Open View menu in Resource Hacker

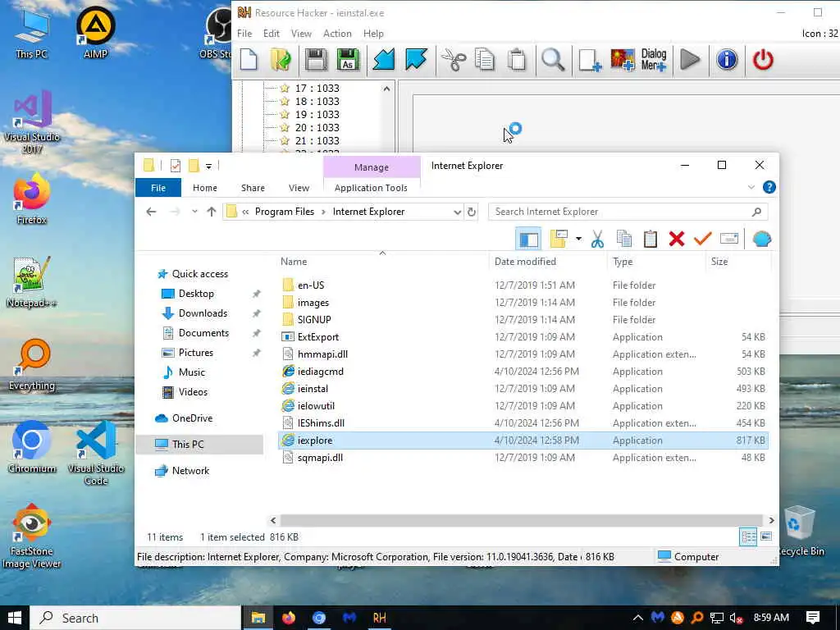coord(301,33)
